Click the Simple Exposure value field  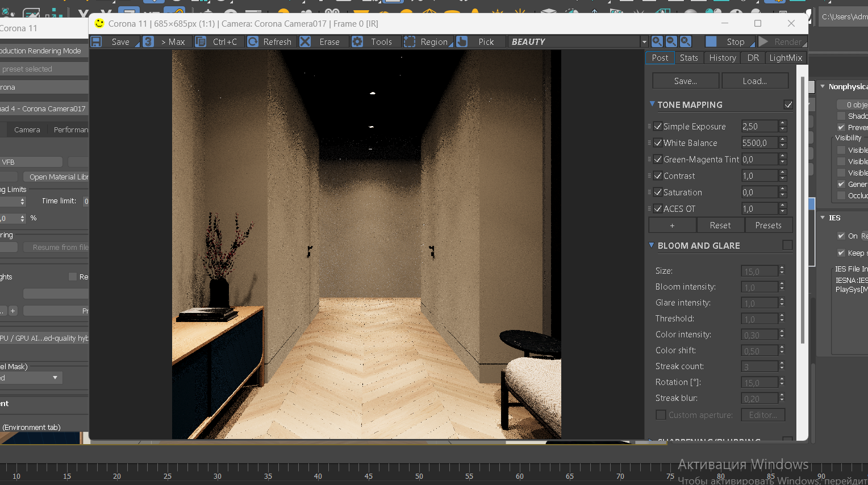[x=759, y=126]
